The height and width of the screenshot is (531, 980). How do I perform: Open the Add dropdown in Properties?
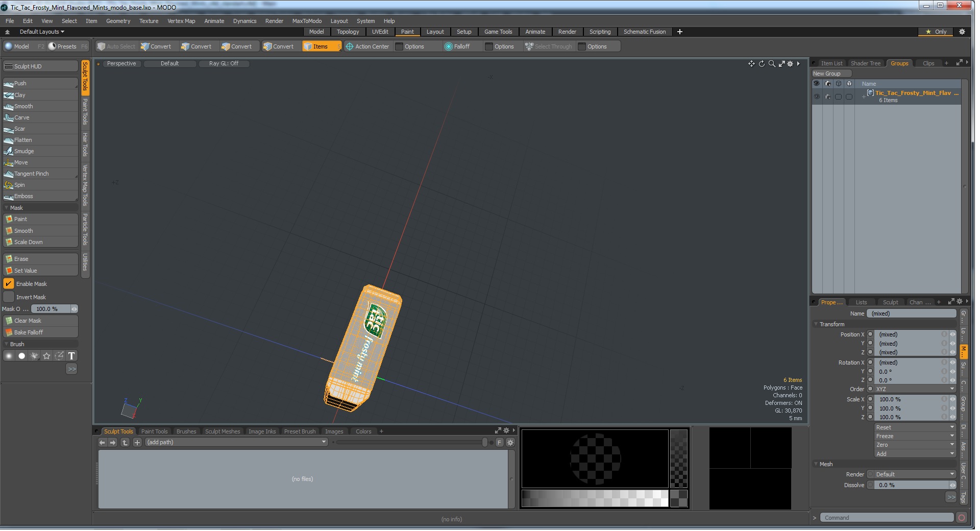click(x=915, y=453)
